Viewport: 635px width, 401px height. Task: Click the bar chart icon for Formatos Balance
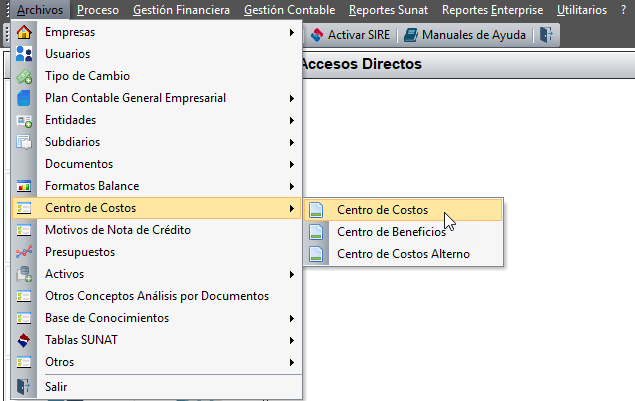24,186
